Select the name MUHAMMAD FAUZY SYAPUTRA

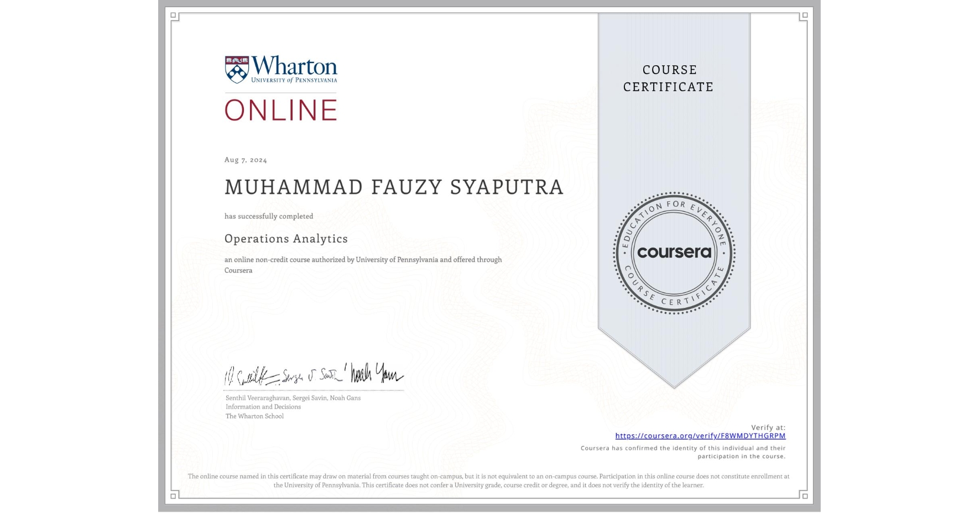394,187
